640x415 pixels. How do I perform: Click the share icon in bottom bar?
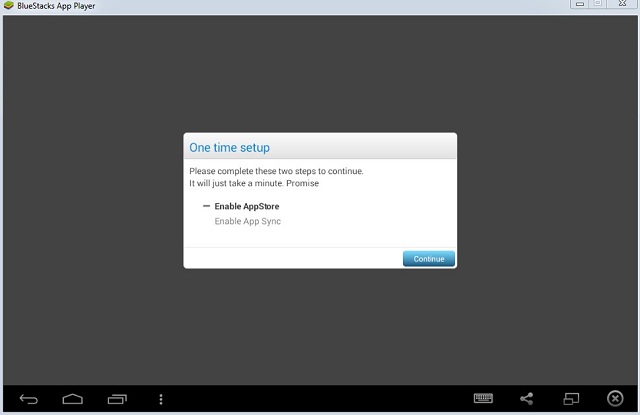(x=527, y=399)
